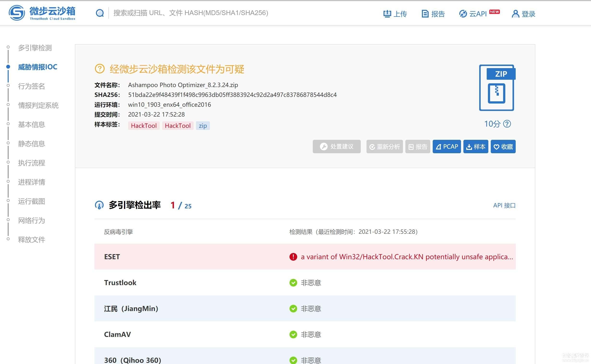
Task: Click the 处置建议 button
Action: pyautogui.click(x=337, y=146)
